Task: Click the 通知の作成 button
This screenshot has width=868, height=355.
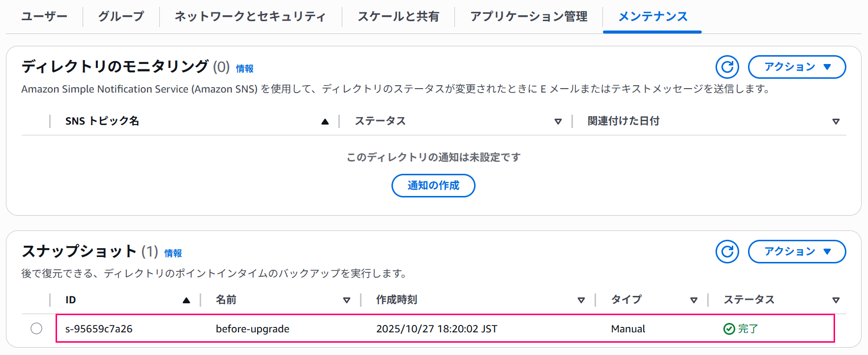Action: (x=433, y=186)
